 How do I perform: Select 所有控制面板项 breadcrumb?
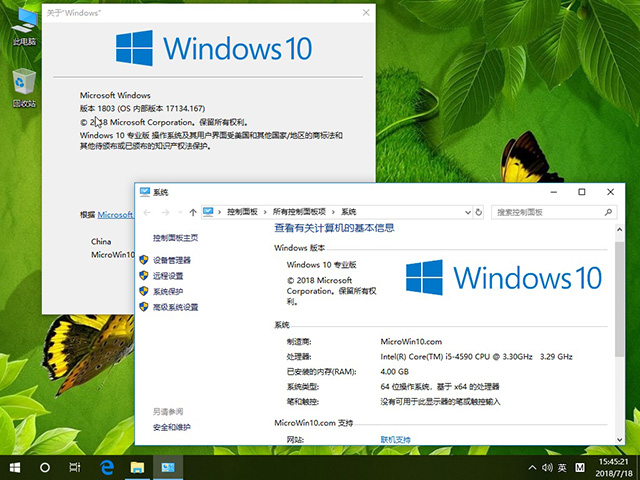click(x=299, y=212)
